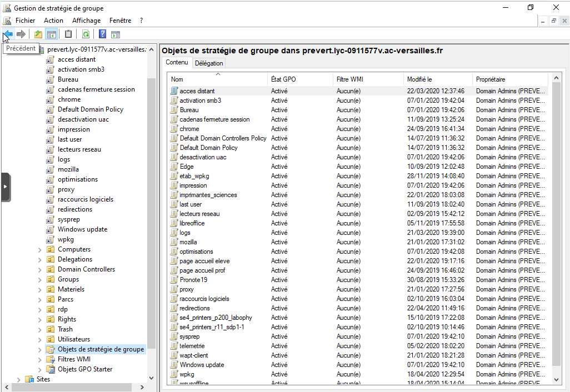This screenshot has width=570, height=392.
Task: Open the ? help menu
Action: coord(142,21)
